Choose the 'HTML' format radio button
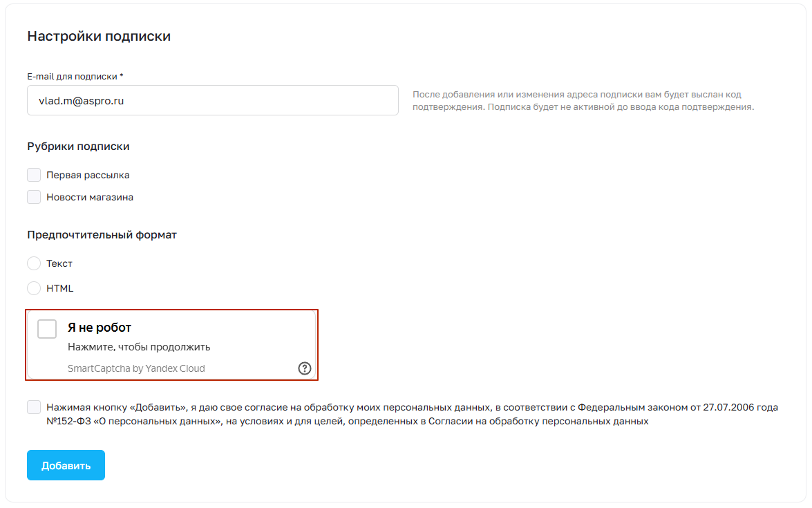812x508 pixels. click(34, 288)
